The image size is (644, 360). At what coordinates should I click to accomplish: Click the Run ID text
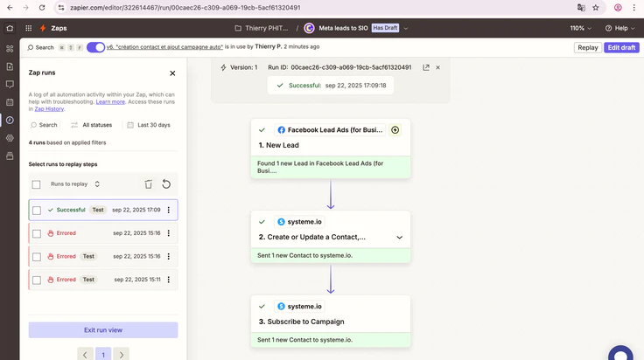[x=339, y=67]
